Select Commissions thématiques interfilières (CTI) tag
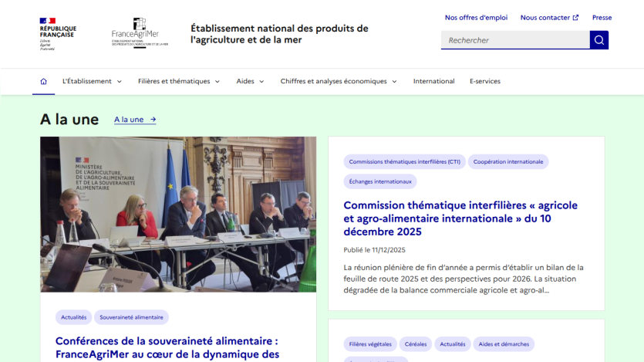 [x=405, y=161]
